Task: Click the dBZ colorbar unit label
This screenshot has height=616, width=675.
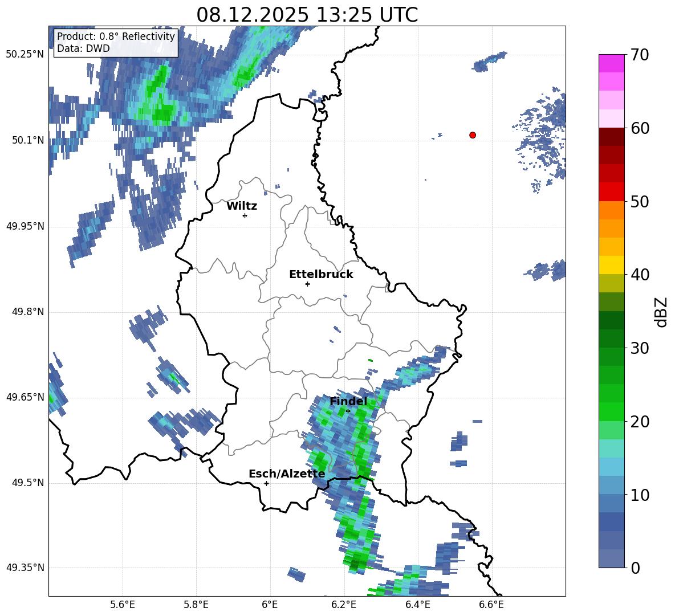Action: coord(661,312)
